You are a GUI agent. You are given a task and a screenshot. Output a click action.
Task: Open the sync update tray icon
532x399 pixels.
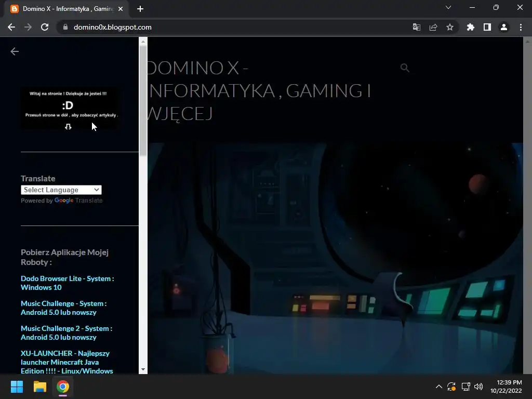pos(451,387)
